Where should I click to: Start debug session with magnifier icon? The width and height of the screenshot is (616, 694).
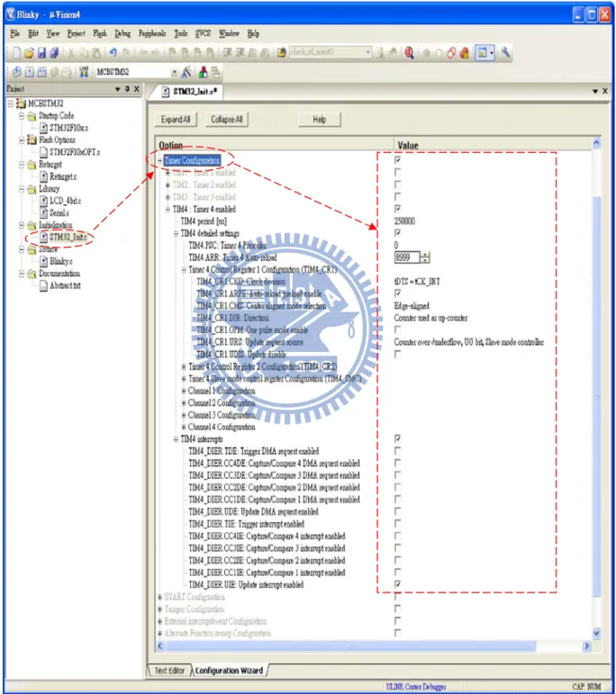(409, 53)
